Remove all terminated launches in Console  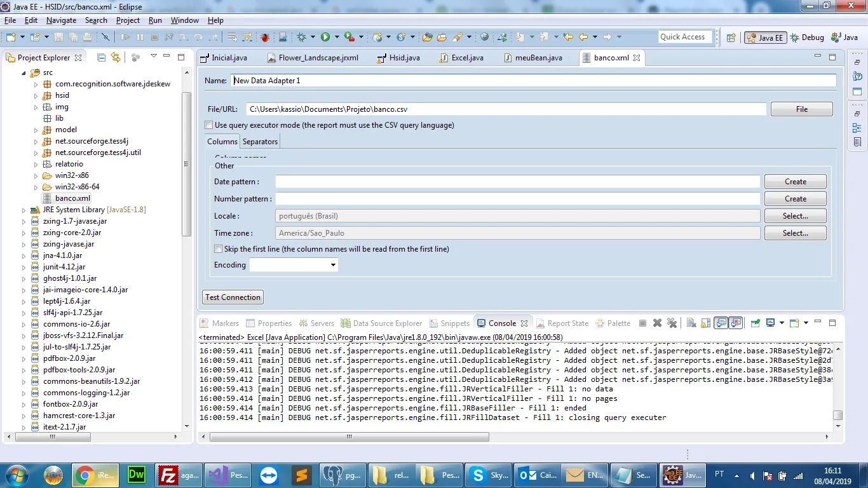(672, 323)
